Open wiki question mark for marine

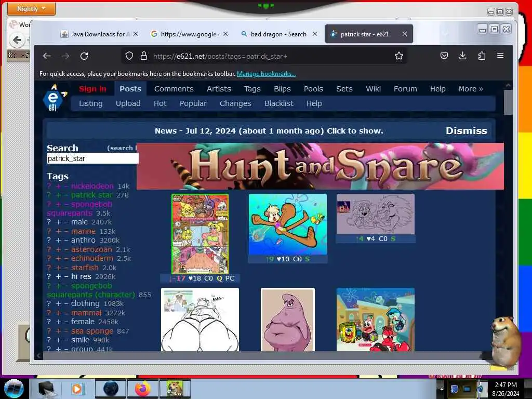pyautogui.click(x=49, y=231)
